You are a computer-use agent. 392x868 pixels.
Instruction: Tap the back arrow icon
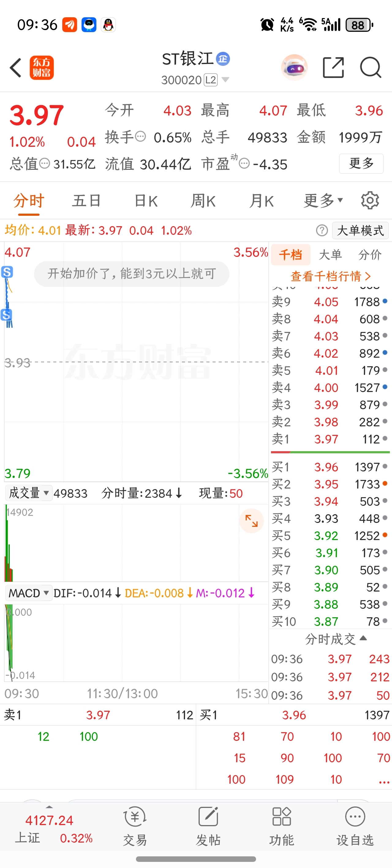pos(16,68)
